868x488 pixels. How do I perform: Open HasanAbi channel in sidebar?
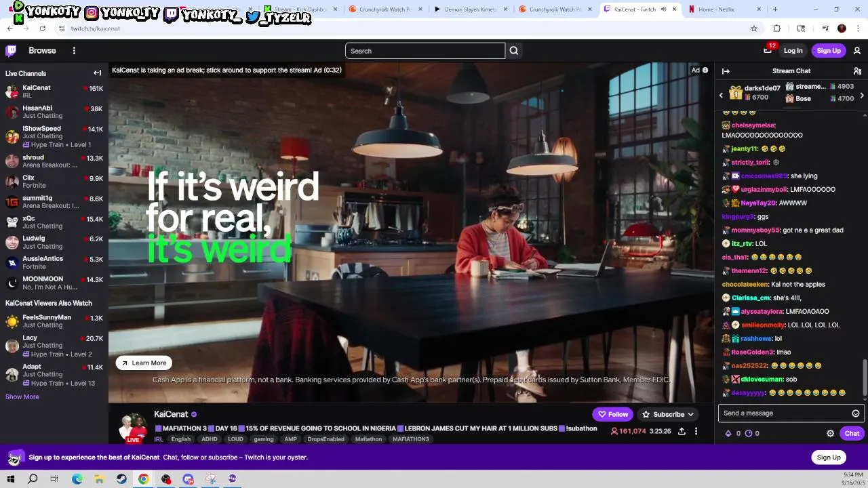(54, 112)
